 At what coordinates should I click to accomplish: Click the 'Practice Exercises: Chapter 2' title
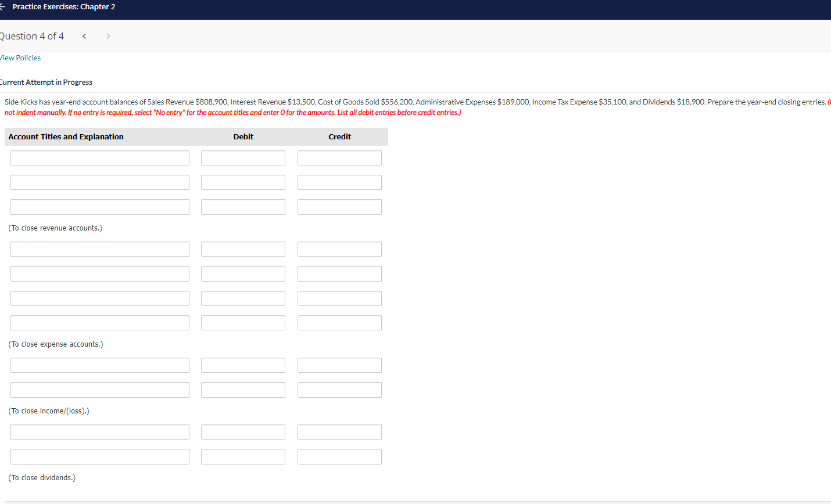tap(64, 7)
